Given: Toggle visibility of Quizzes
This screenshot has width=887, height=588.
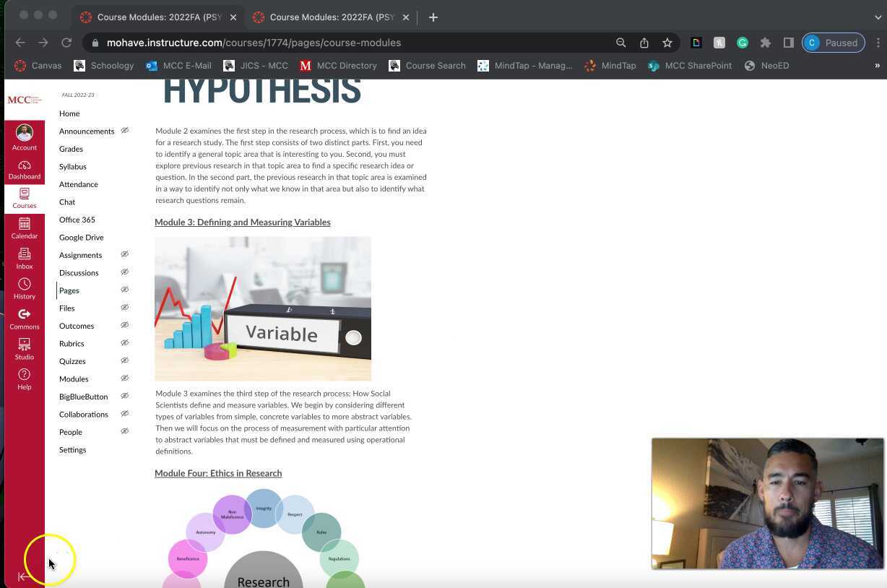Looking at the screenshot, I should 124,360.
